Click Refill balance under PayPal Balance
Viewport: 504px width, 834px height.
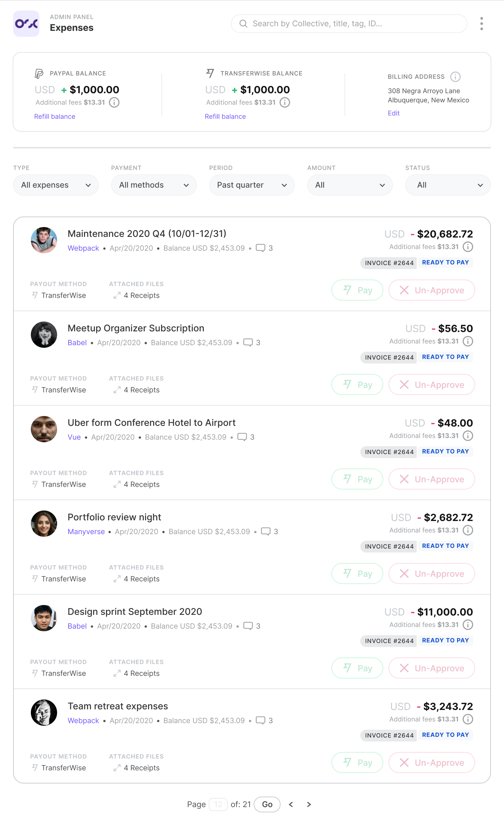click(x=55, y=116)
